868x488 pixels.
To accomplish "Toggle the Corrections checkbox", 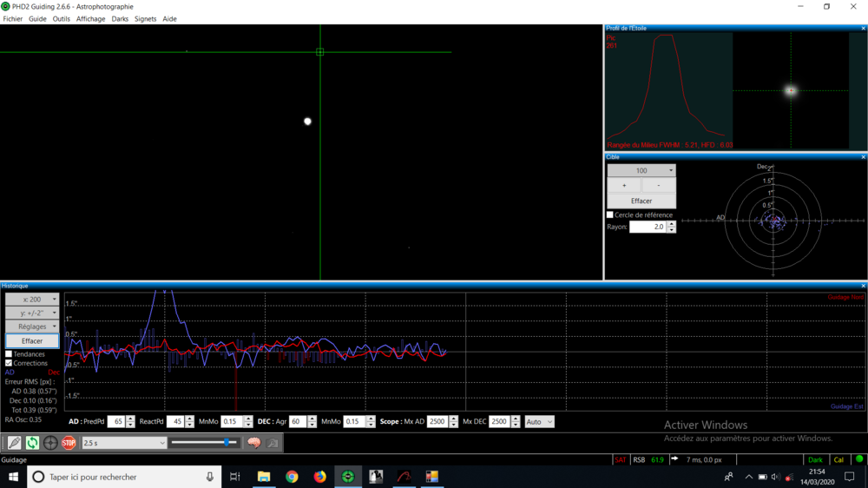I will tap(9, 363).
